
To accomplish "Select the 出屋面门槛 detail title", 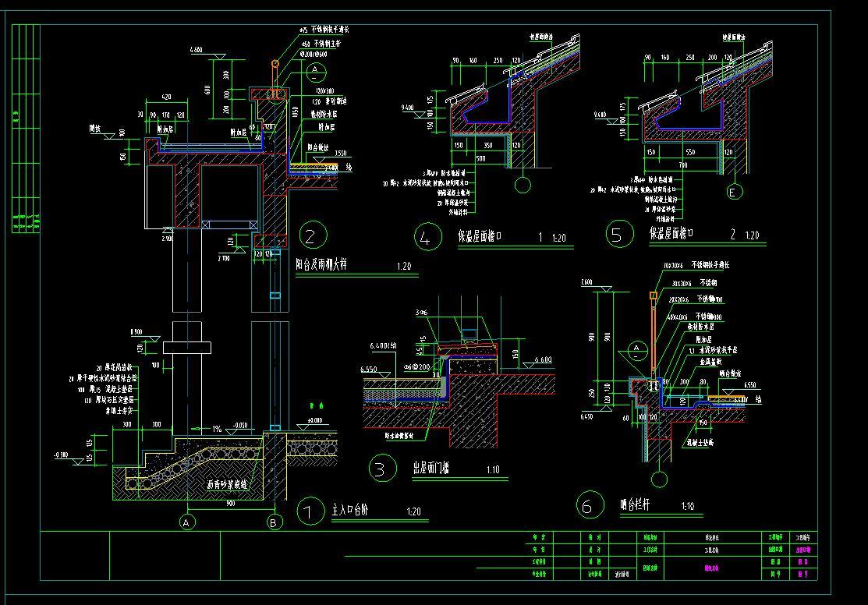I will [431, 468].
